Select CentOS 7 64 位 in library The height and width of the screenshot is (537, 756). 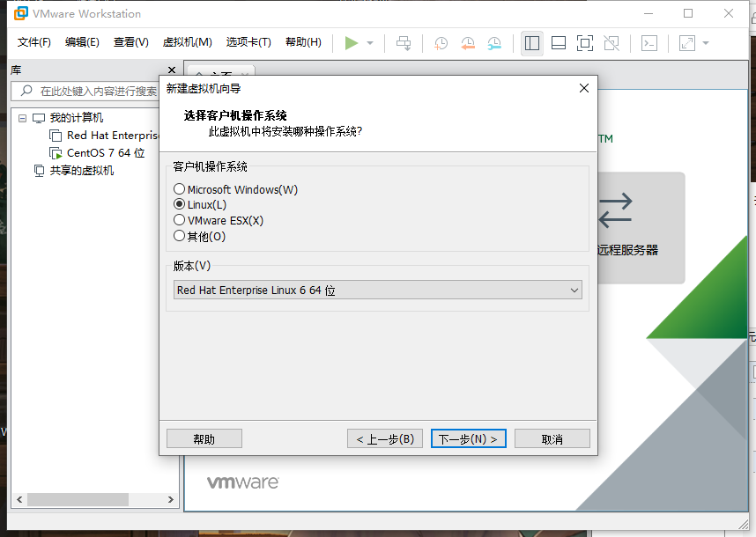106,153
